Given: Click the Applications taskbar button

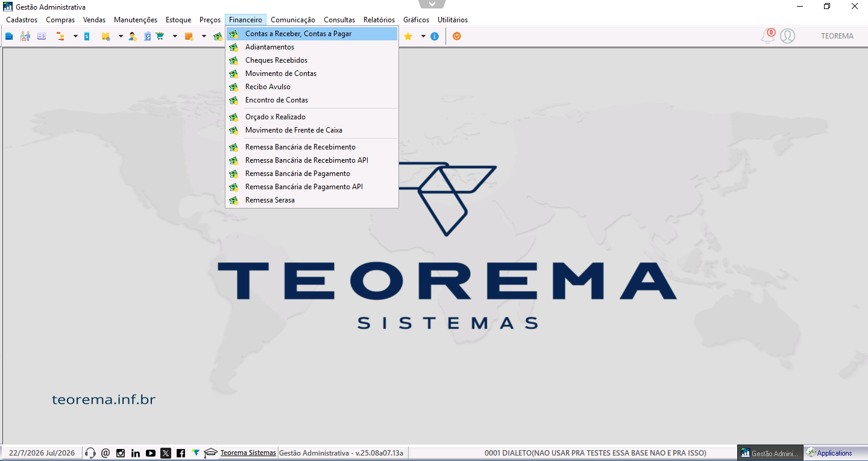Looking at the screenshot, I should [835, 453].
